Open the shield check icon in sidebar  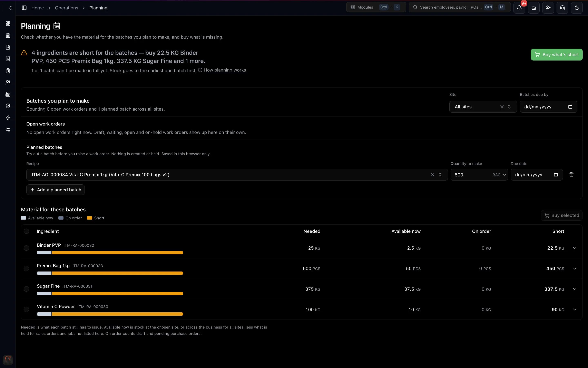tap(8, 106)
